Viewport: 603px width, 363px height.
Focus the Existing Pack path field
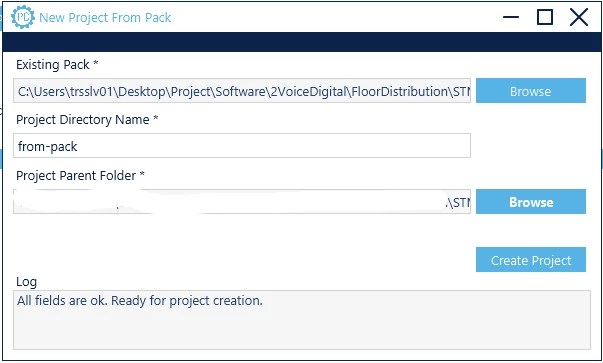tap(242, 91)
